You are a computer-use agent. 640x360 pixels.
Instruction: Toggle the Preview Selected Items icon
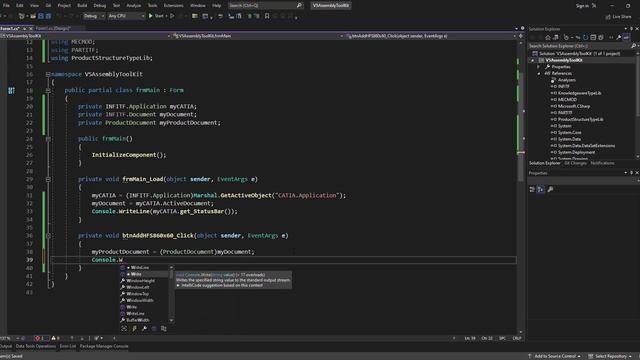pyautogui.click(x=626, y=38)
